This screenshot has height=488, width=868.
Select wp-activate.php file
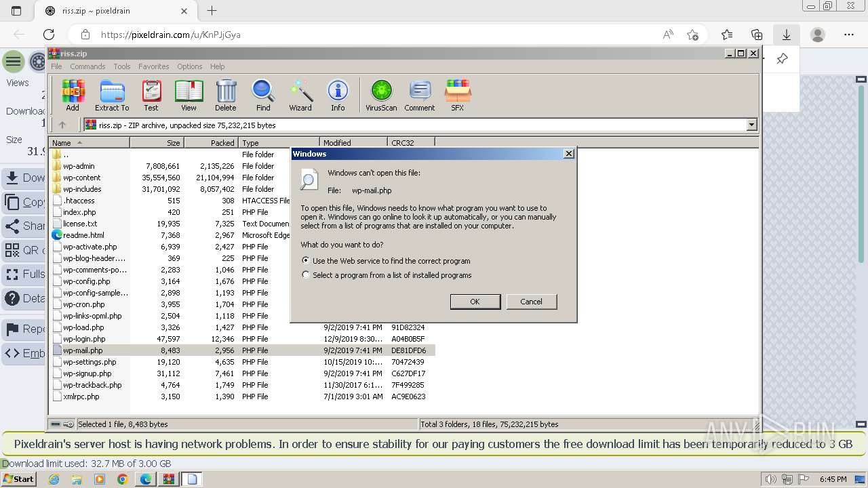90,247
